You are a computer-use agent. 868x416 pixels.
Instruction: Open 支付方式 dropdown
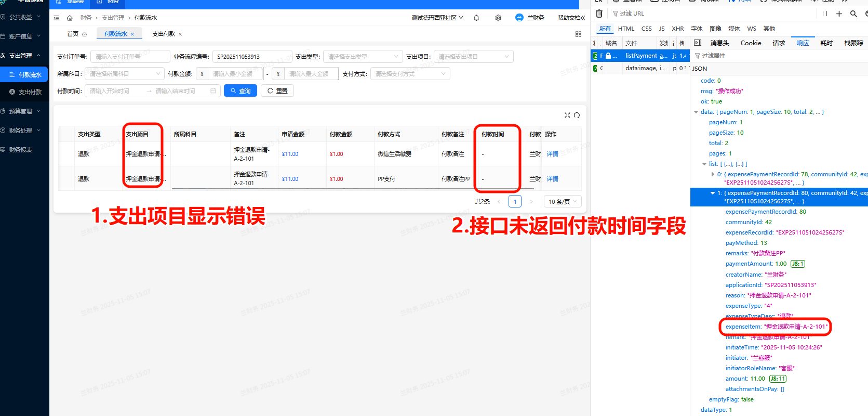pos(410,74)
